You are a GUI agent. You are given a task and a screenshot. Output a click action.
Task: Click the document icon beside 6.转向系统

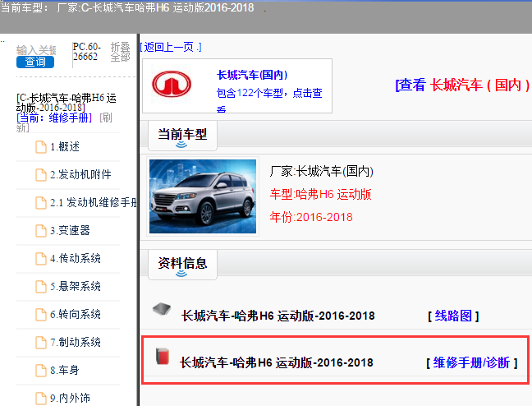(41, 315)
